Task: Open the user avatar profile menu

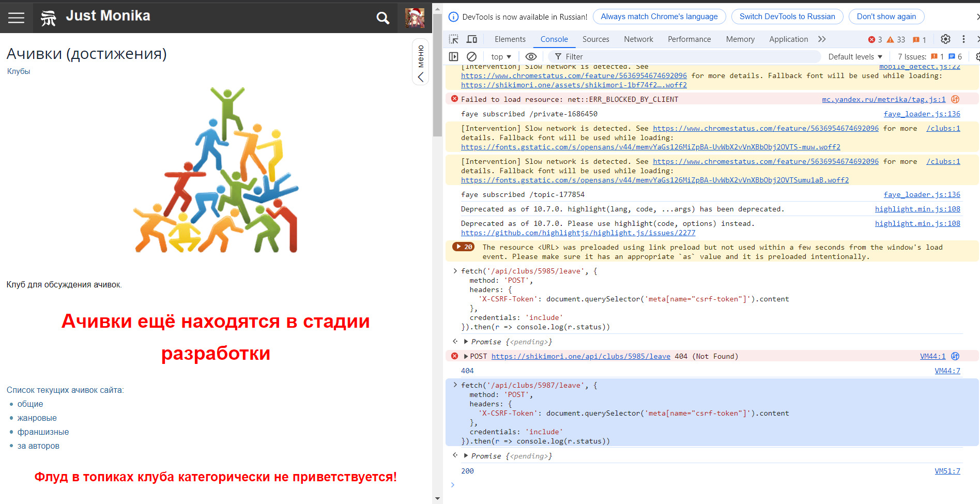Action: 415,18
